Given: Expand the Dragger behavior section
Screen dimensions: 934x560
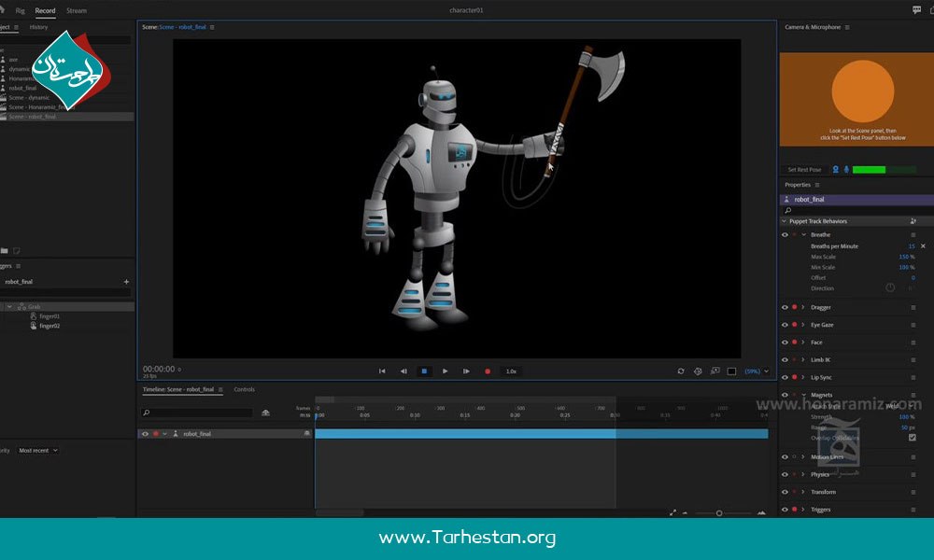Looking at the screenshot, I should coord(803,308).
